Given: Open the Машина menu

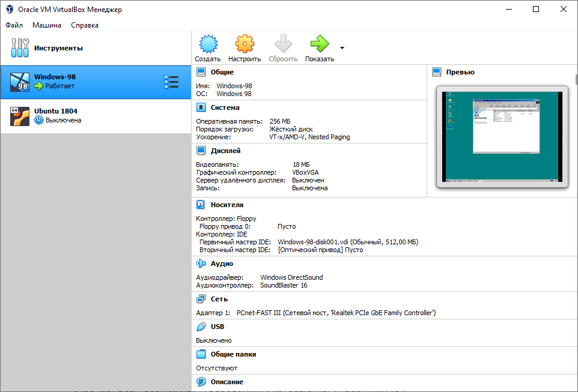Looking at the screenshot, I should coord(47,25).
